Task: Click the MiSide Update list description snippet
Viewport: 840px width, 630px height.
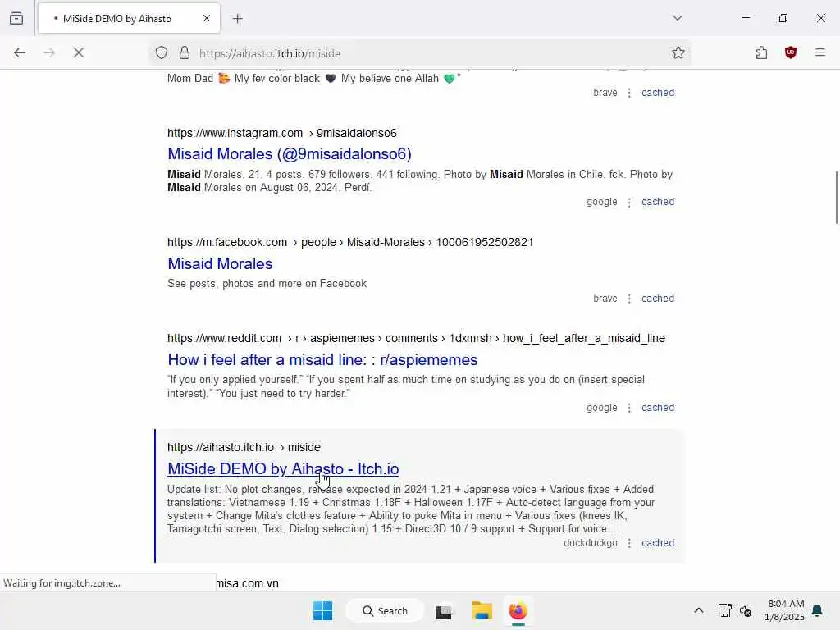Action: (x=411, y=509)
